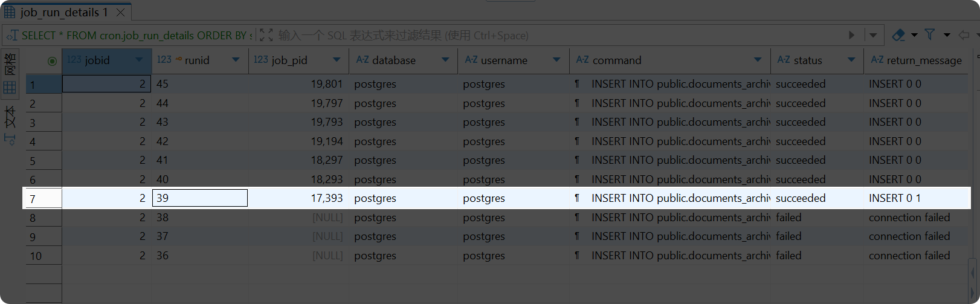The image size is (980, 304).
Task: Click the apply filter play arrow
Action: (851, 35)
